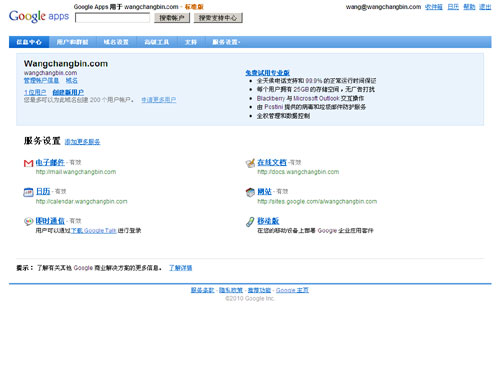Click the red Gmail icon beside 电子邮件
The image size is (500, 375).
29,163
